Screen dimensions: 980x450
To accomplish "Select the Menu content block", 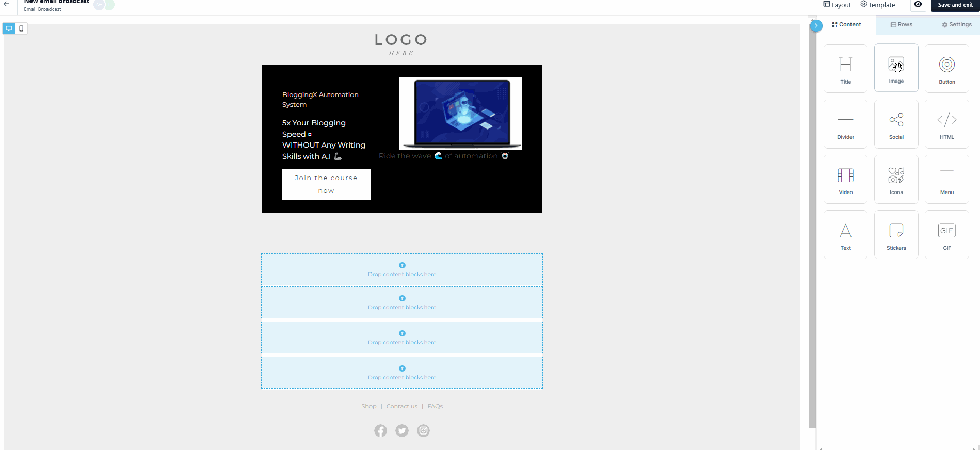I will [x=946, y=179].
